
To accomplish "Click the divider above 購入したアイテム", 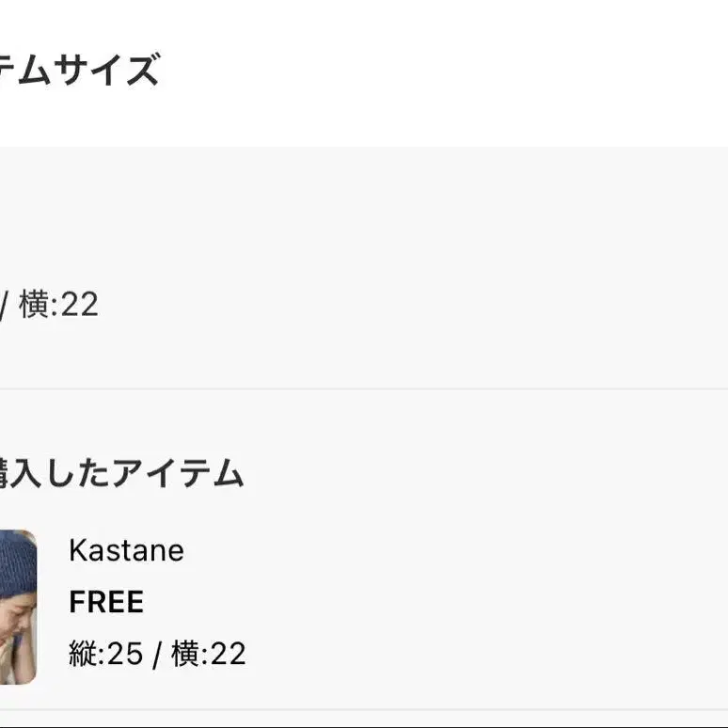I will click(364, 389).
